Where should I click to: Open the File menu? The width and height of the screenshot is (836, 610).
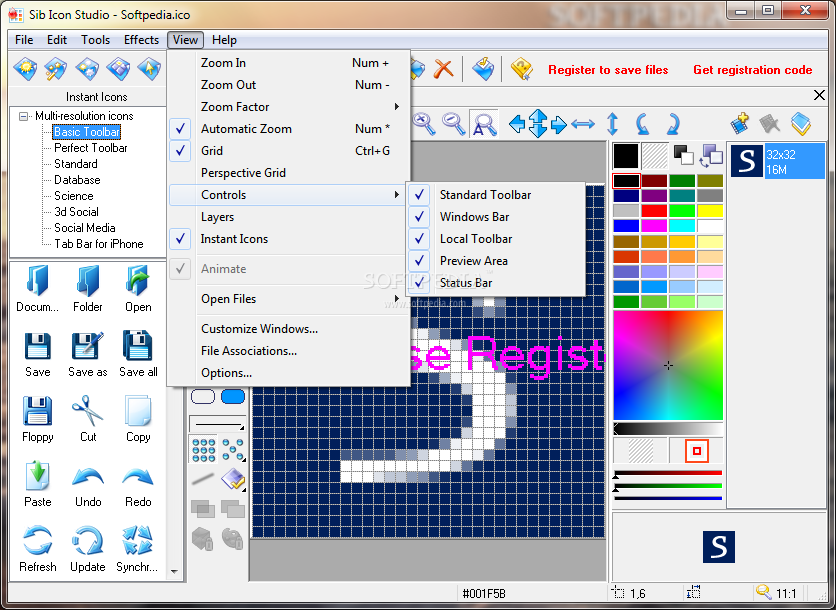tap(24, 40)
